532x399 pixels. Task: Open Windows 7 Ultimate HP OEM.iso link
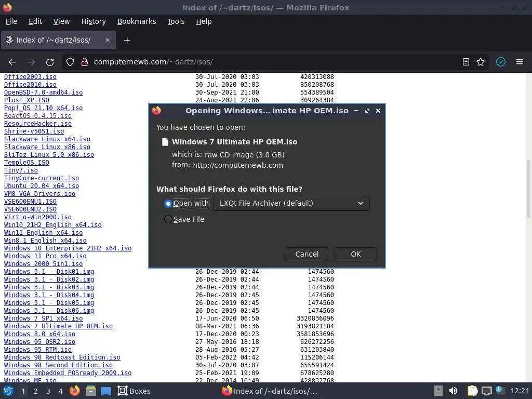pos(58,326)
